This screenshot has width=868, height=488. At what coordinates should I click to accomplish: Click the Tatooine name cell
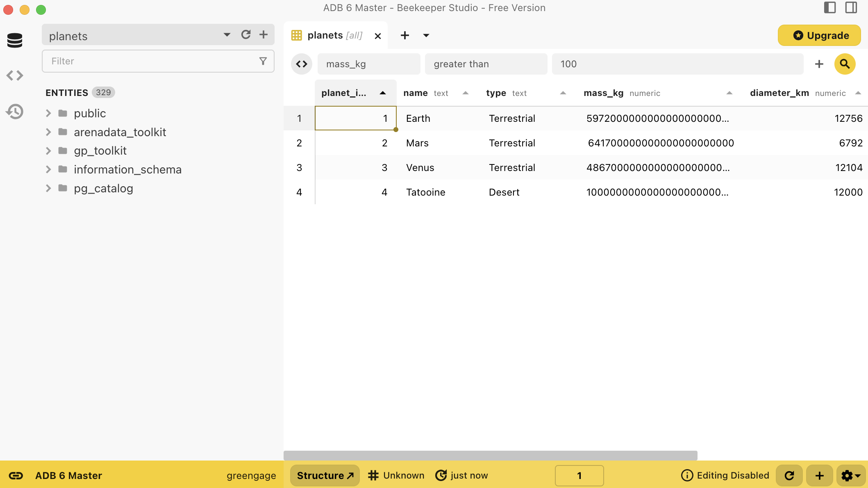tap(439, 192)
